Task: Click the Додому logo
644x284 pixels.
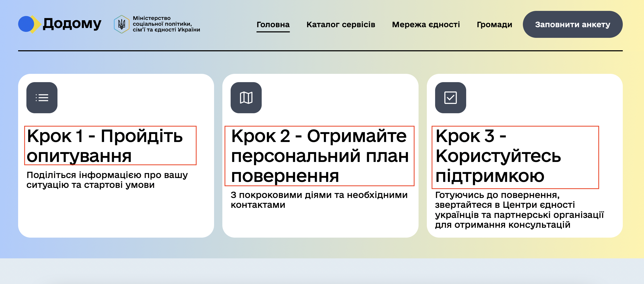Action: click(x=60, y=24)
